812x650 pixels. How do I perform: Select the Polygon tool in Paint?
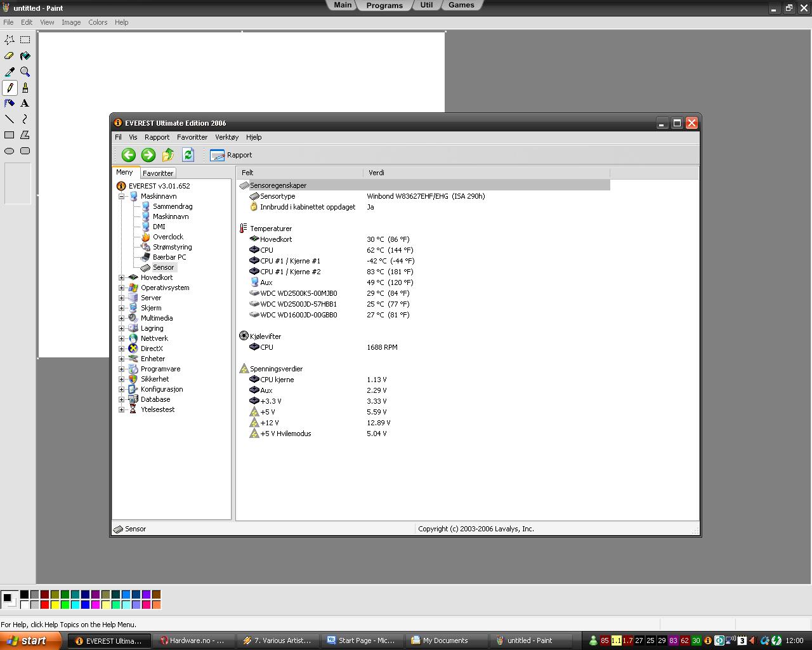point(25,135)
